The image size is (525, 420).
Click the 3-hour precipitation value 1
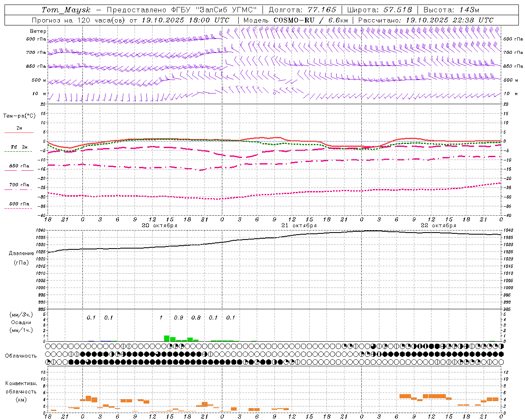click(x=161, y=317)
